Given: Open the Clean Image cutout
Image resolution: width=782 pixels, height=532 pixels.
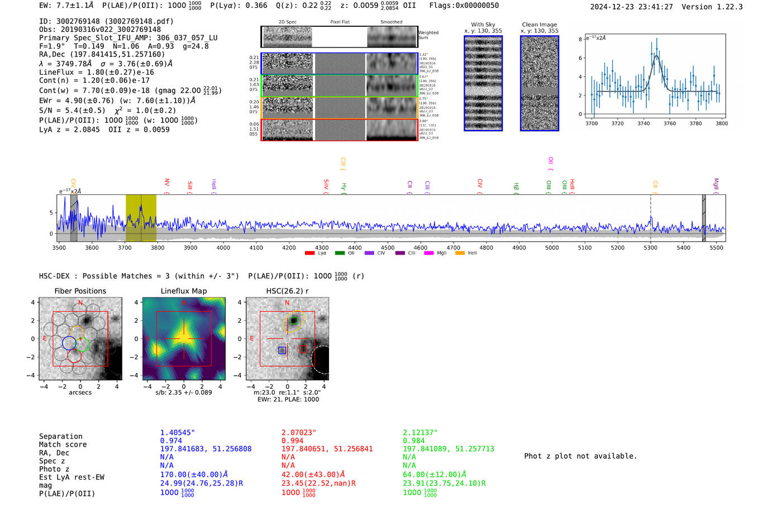Looking at the screenshot, I should [x=540, y=83].
